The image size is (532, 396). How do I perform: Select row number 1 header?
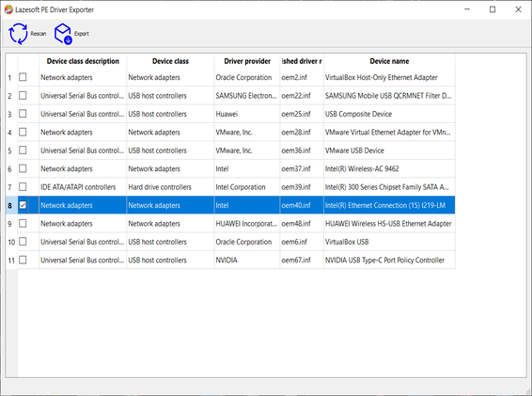[11, 77]
